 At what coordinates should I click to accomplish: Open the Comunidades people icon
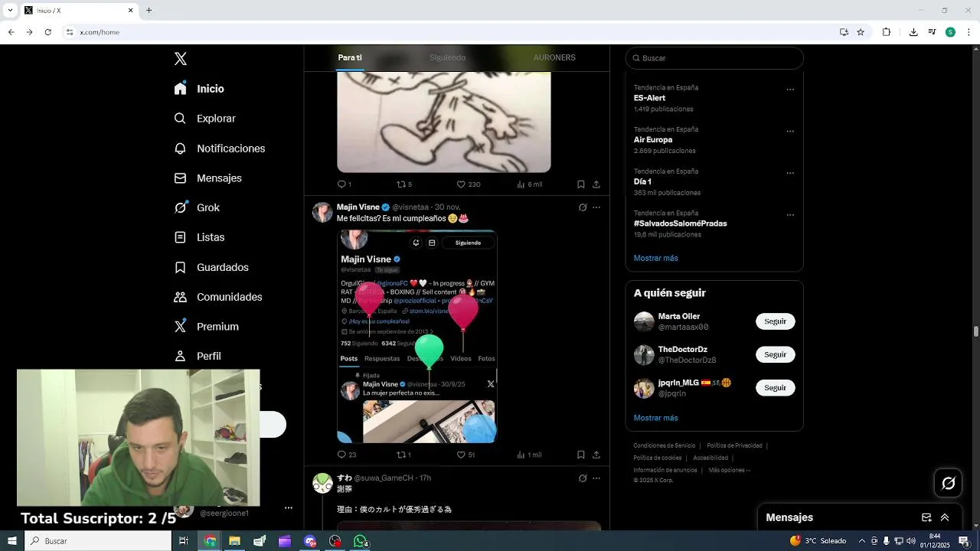point(180,297)
